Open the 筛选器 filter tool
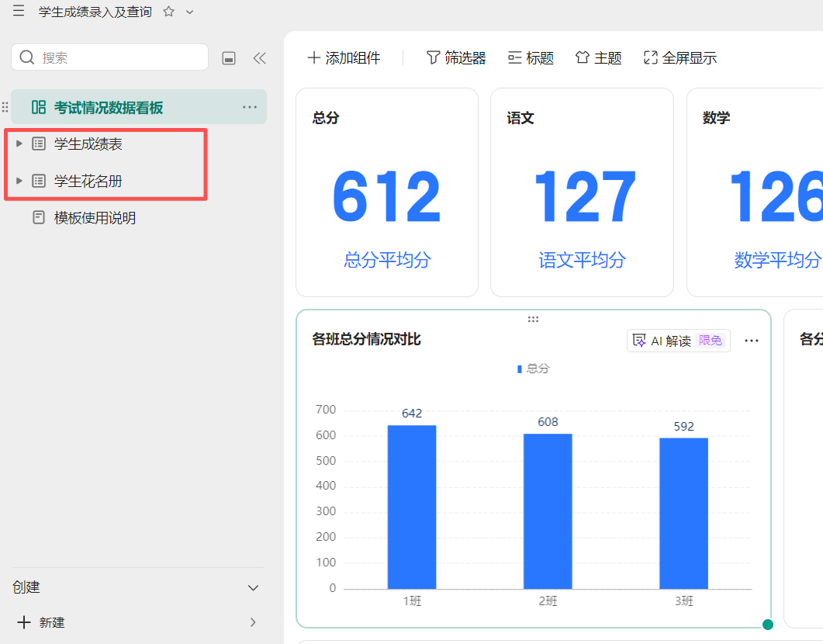 (456, 58)
